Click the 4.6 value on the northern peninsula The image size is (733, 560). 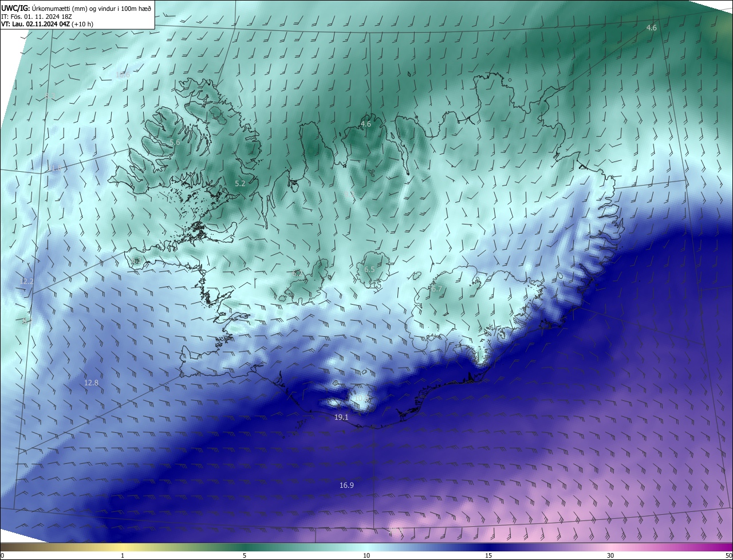(366, 124)
